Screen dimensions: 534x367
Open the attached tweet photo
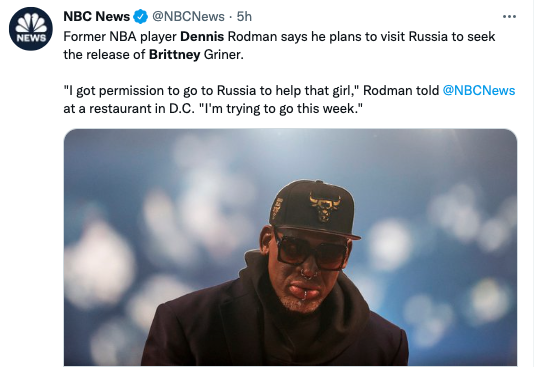point(290,247)
